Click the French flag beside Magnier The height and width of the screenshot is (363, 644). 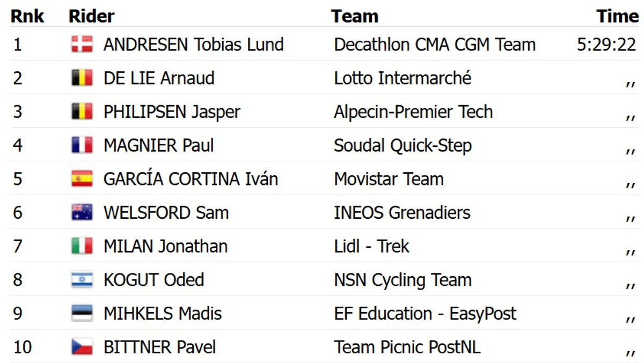click(x=82, y=145)
